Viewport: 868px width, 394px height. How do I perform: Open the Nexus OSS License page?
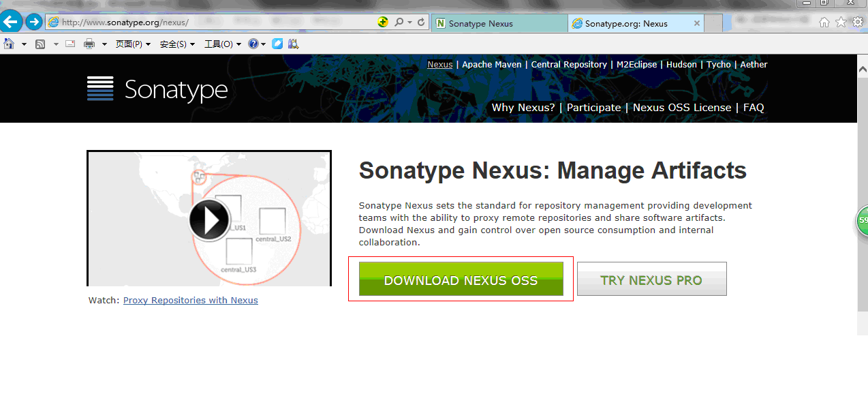pos(682,108)
